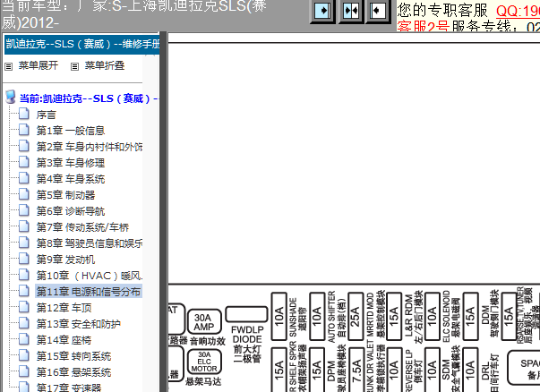
Task: Click the page icon beside 第5章 制动器
Action: click(24, 194)
